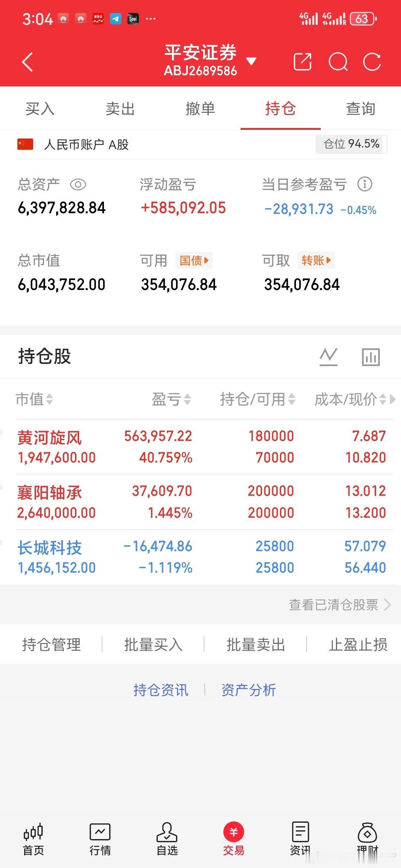The image size is (401, 868).
Task: Open 持仓管理
Action: pyautogui.click(x=51, y=644)
